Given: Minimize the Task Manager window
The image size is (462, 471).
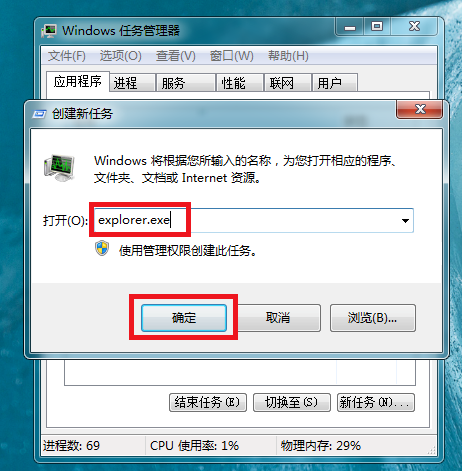Looking at the screenshot, I should (x=350, y=27).
